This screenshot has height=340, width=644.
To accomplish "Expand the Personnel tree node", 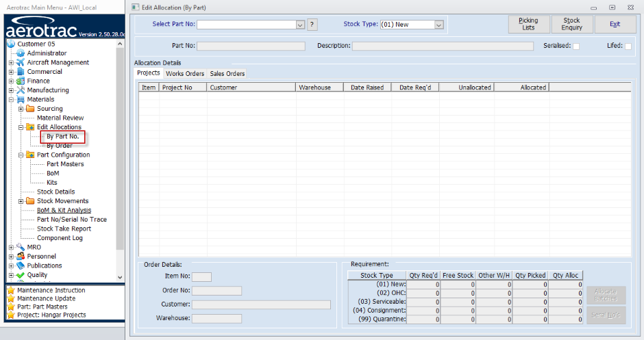I will [11, 257].
